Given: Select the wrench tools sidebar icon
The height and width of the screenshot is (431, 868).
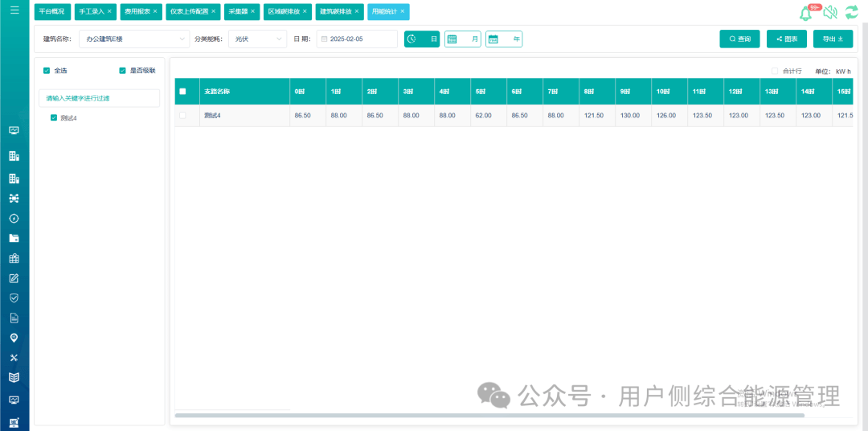Looking at the screenshot, I should (14, 357).
